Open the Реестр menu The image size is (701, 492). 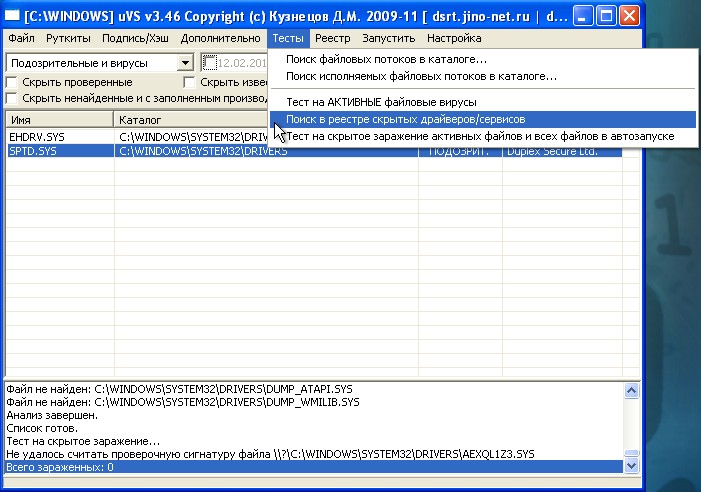tap(333, 38)
